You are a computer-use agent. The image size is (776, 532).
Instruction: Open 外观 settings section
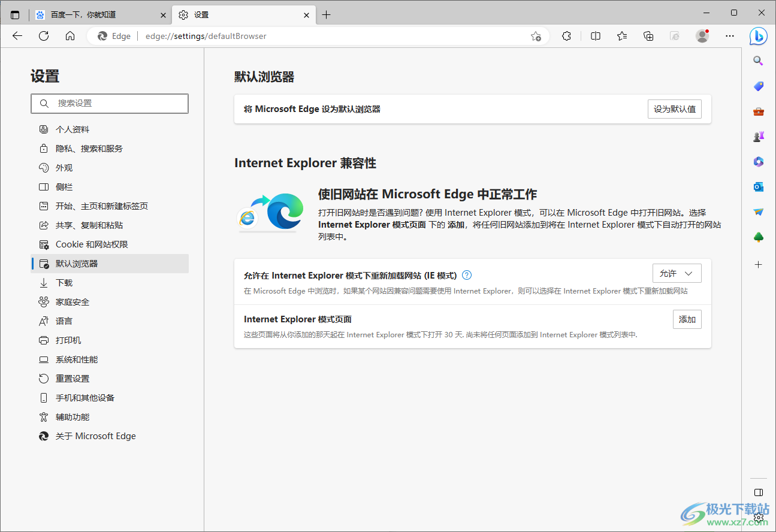pos(110,168)
